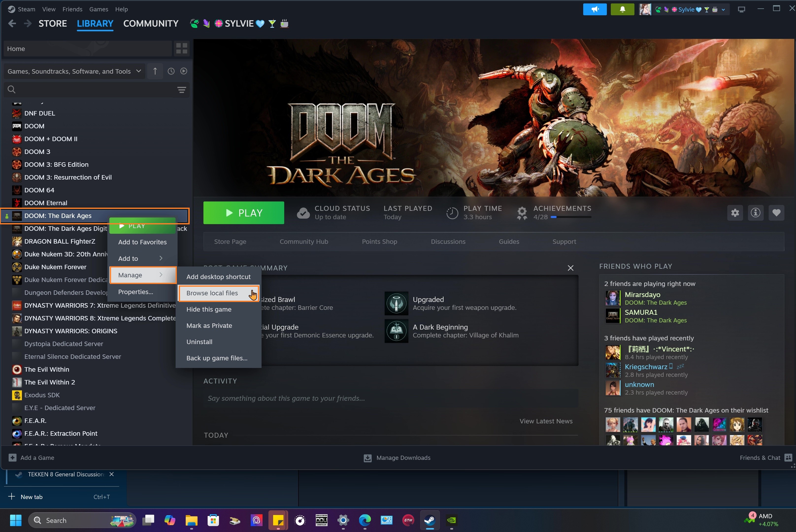Click the game info icon
796x532 pixels.
(755, 213)
